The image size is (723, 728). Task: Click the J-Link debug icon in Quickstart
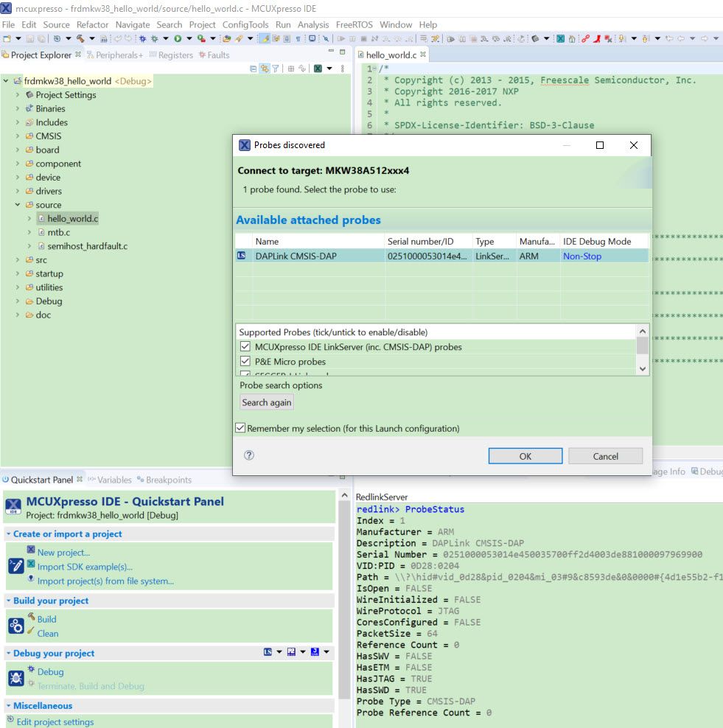coord(315,652)
